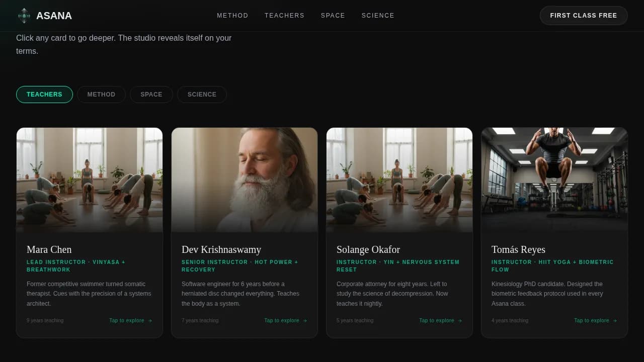Viewport: 644px width, 362px height.
Task: Click 'INSTRUCTOR · HIIT YOGA + BIOMETRIC FLOW' label
Action: 552,266
